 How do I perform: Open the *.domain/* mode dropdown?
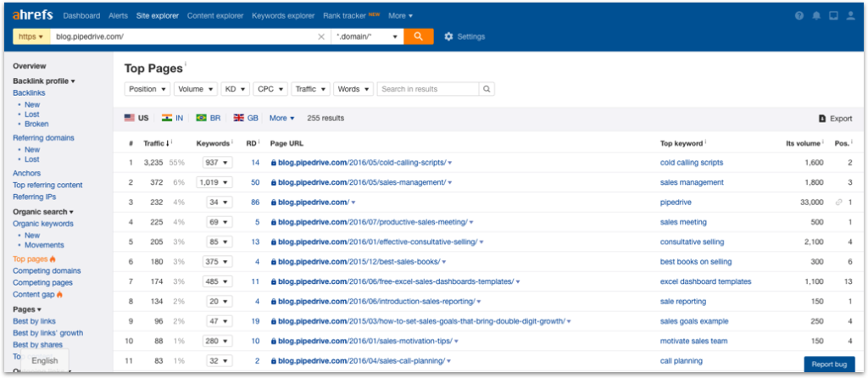(x=368, y=36)
